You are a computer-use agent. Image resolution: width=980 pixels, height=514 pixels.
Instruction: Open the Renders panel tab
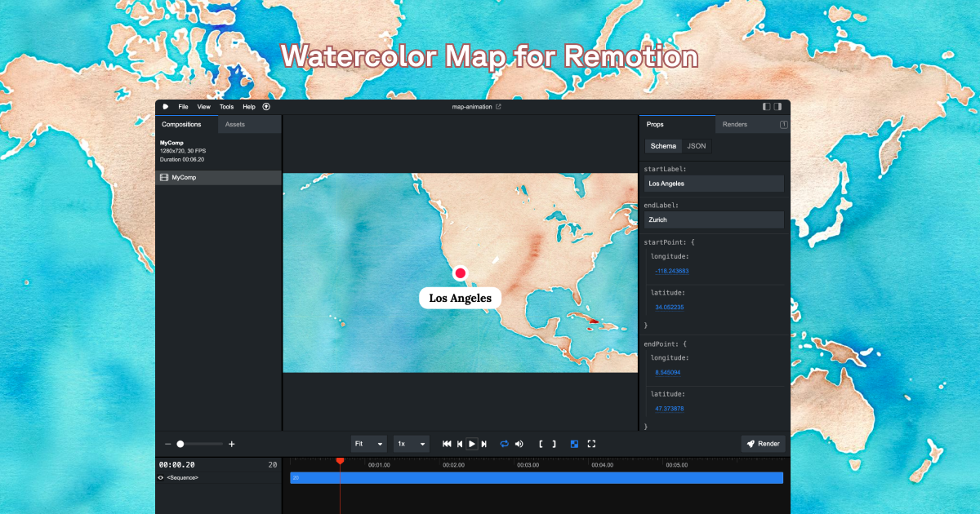pyautogui.click(x=736, y=124)
